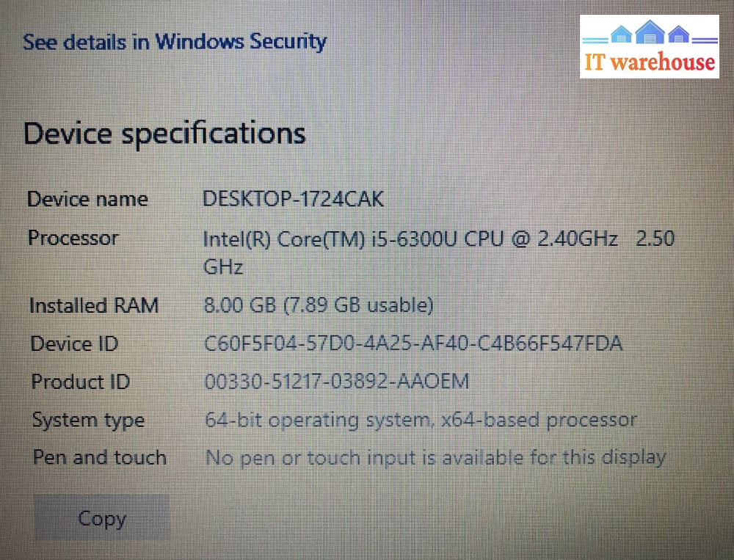Select the No pen or touch input text
Screen dimensions: 734x560
click(x=435, y=458)
